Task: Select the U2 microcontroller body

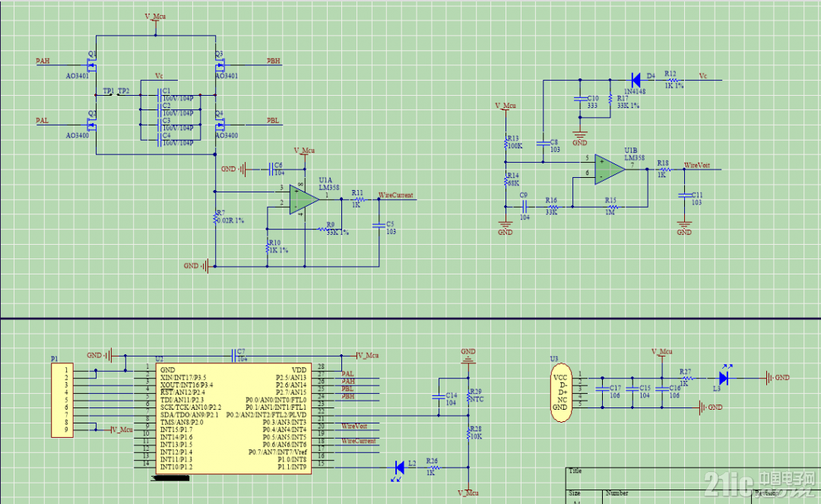Action: (x=233, y=419)
